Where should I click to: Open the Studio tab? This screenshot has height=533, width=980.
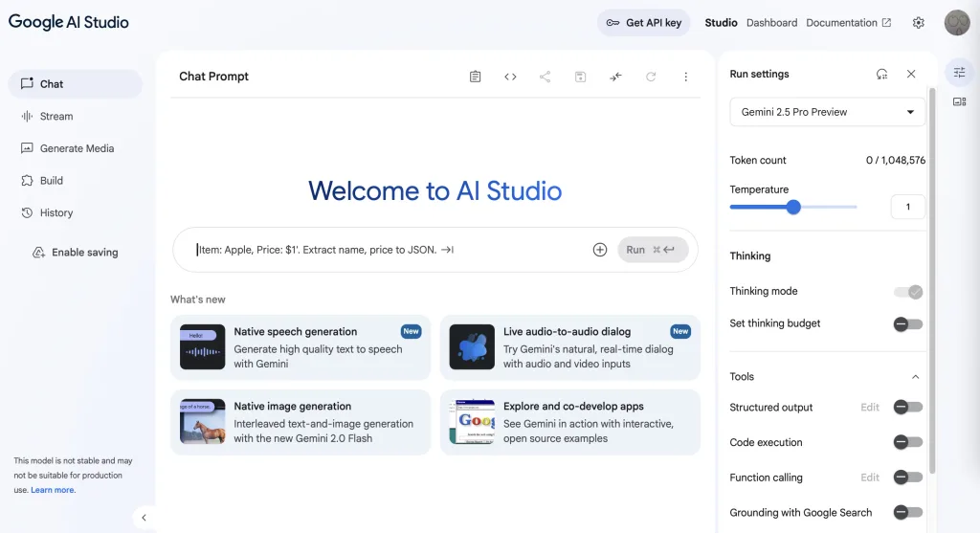(721, 23)
